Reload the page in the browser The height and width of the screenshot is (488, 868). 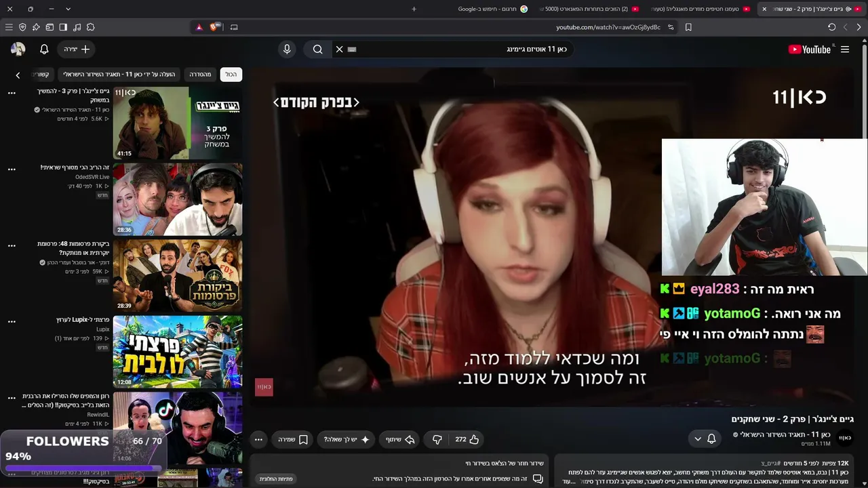click(x=831, y=27)
